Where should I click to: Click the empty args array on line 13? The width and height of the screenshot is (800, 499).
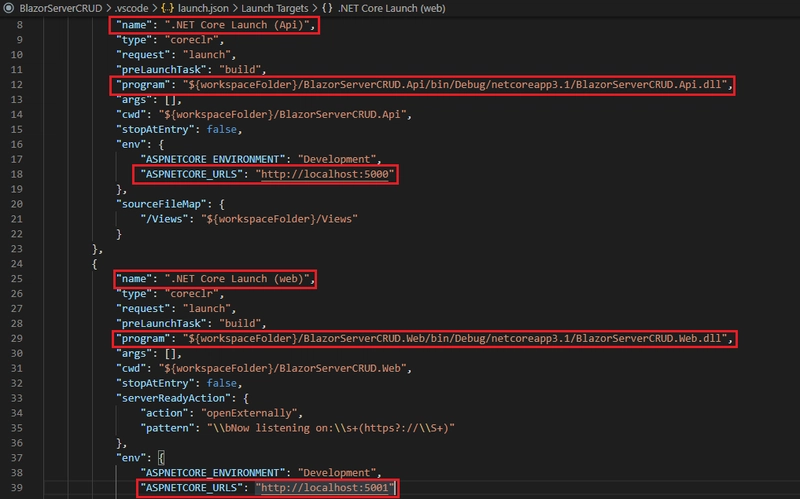click(170, 99)
